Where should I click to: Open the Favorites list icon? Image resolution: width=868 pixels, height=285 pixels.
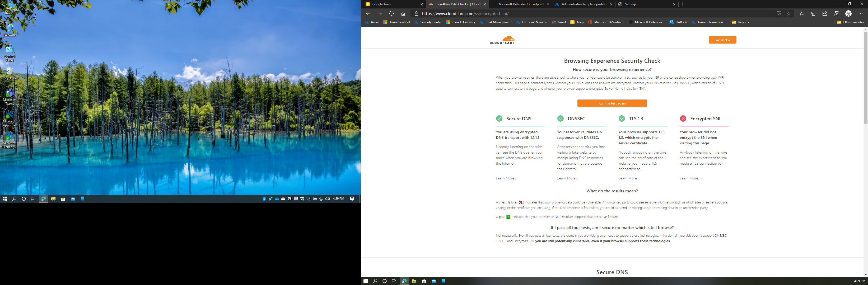tap(802, 14)
